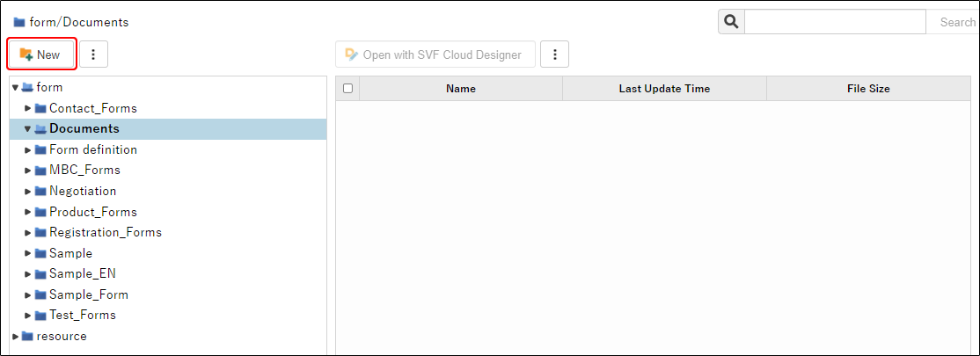Click the resource folder icon
The image size is (980, 356).
coord(27,336)
